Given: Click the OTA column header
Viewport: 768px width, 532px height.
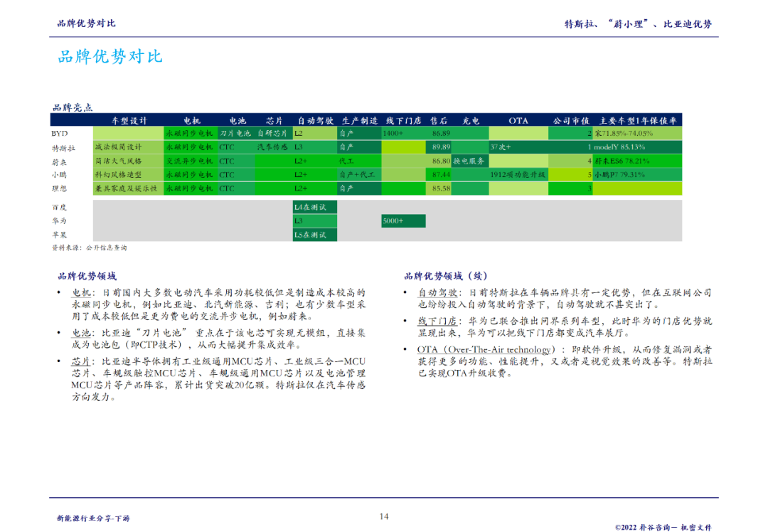Looking at the screenshot, I should click(x=518, y=120).
